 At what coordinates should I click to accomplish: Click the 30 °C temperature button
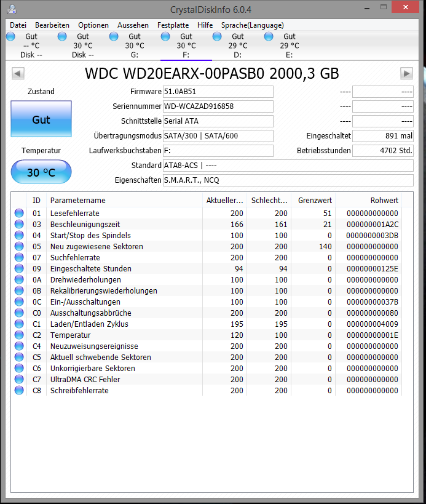41,172
